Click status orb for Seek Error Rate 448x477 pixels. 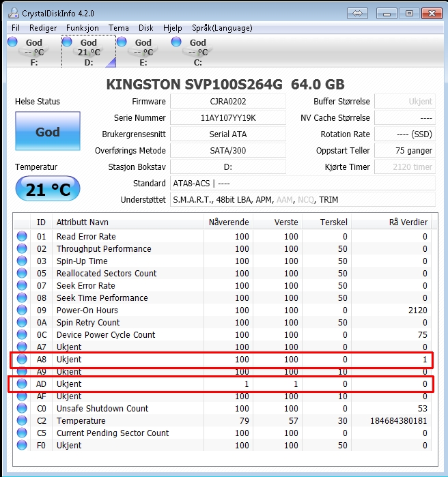22,285
